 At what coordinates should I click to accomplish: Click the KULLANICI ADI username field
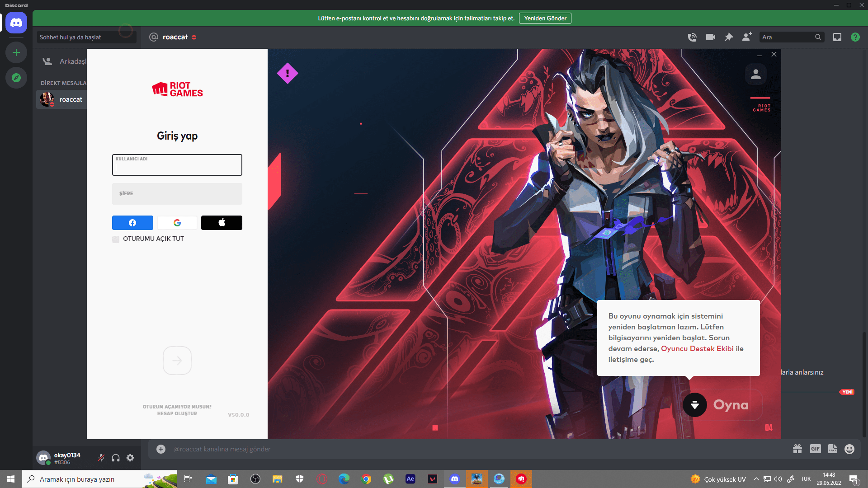point(177,165)
